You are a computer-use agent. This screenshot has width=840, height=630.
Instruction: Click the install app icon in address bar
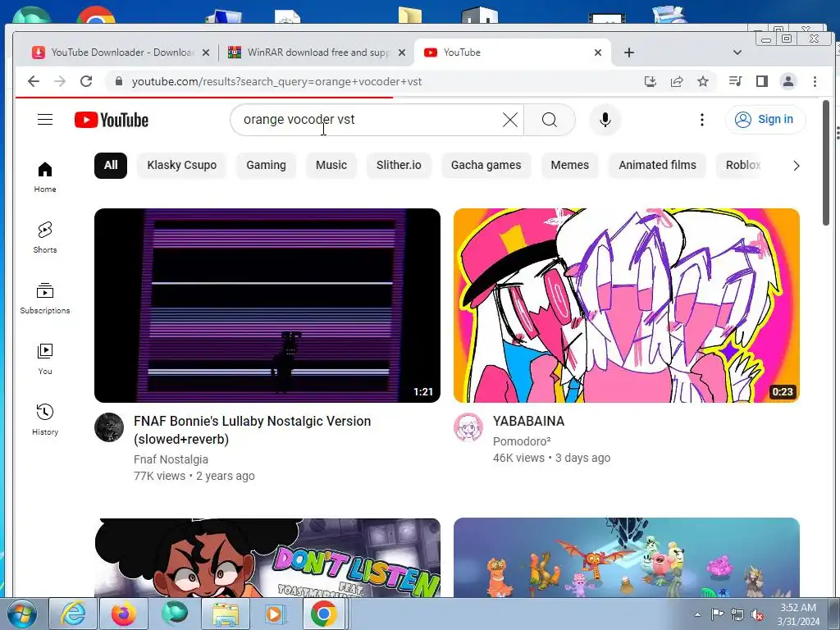651,81
